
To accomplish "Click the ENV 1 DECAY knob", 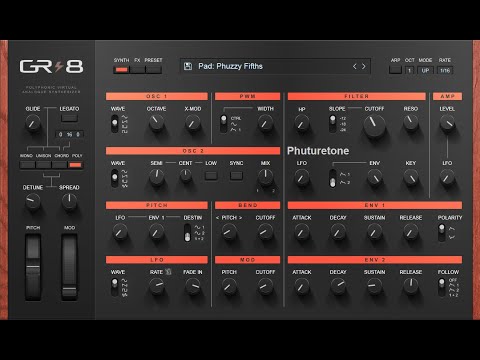I will (x=338, y=232).
